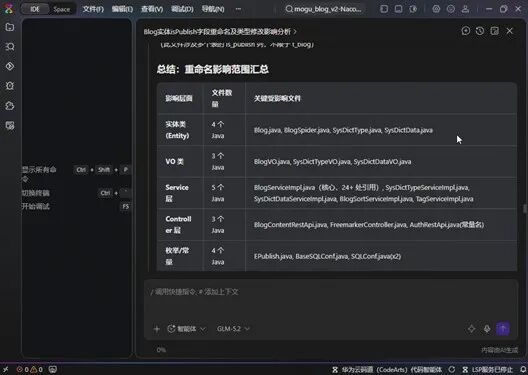The height and width of the screenshot is (375, 528).
Task: Open the extensions icon in left sidebar
Action: [10, 106]
